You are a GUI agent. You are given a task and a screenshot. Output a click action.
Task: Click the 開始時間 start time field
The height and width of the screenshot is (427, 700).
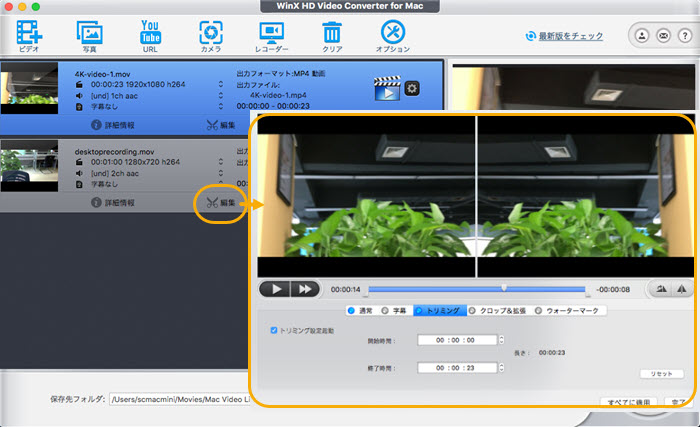point(457,340)
